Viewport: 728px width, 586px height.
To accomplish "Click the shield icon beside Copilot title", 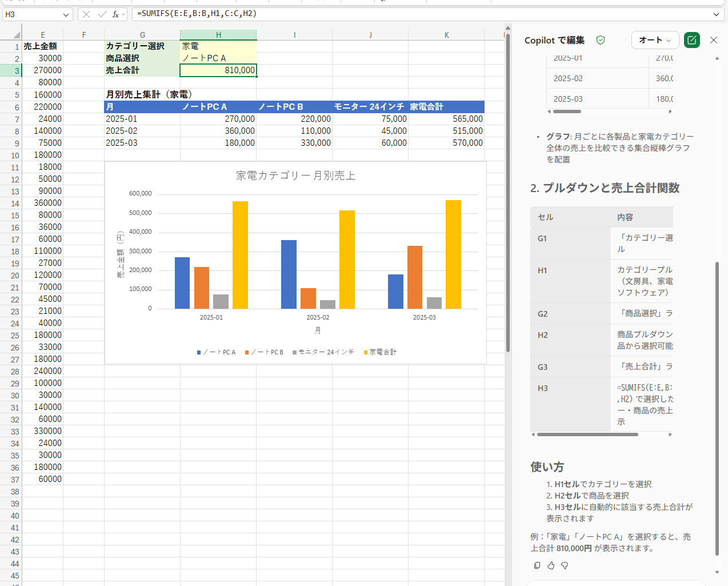I will tap(601, 40).
